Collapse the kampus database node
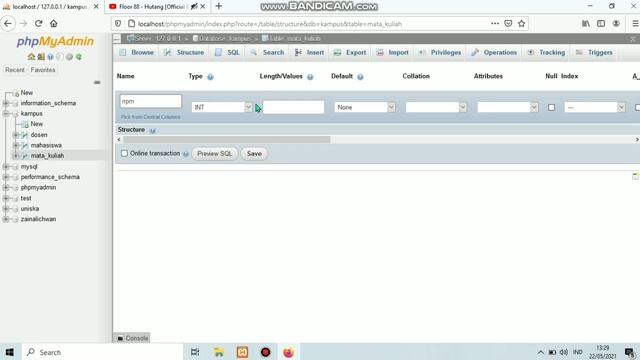 click(x=6, y=113)
